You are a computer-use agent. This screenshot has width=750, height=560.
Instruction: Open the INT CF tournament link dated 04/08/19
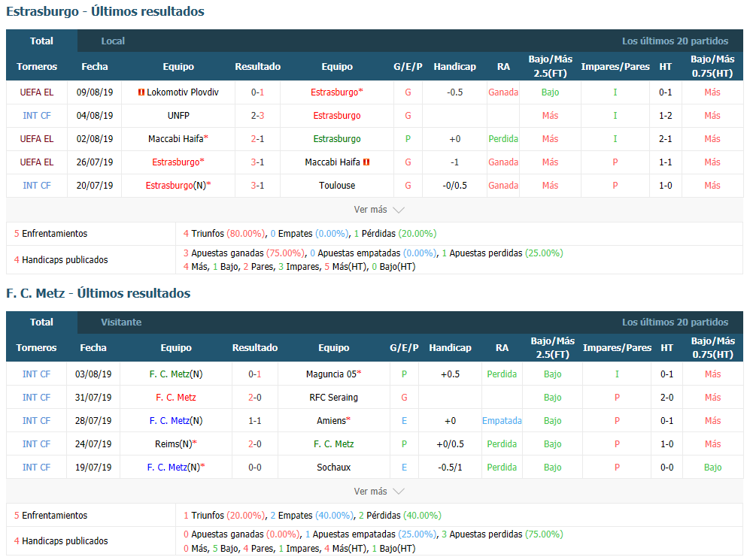click(37, 116)
